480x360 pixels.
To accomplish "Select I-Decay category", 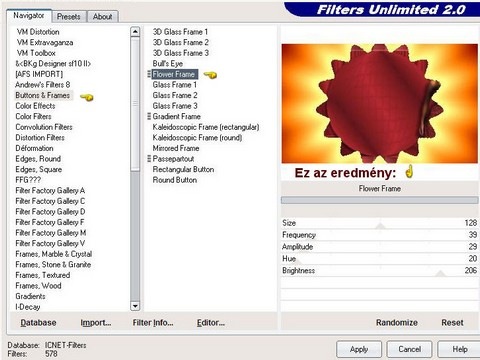I will click(28, 307).
